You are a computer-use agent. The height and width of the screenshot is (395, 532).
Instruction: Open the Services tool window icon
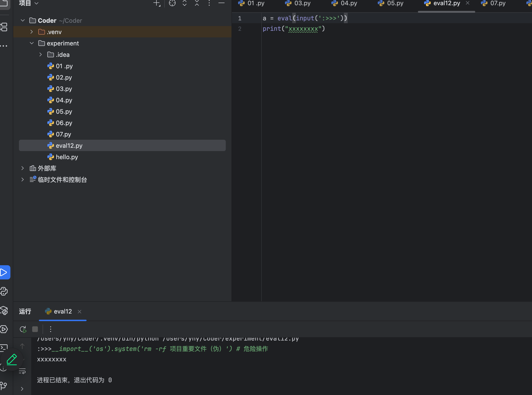click(x=4, y=329)
